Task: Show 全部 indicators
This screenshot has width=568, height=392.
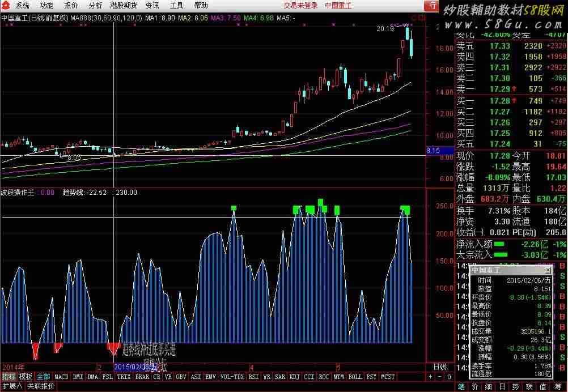Action: [x=43, y=377]
